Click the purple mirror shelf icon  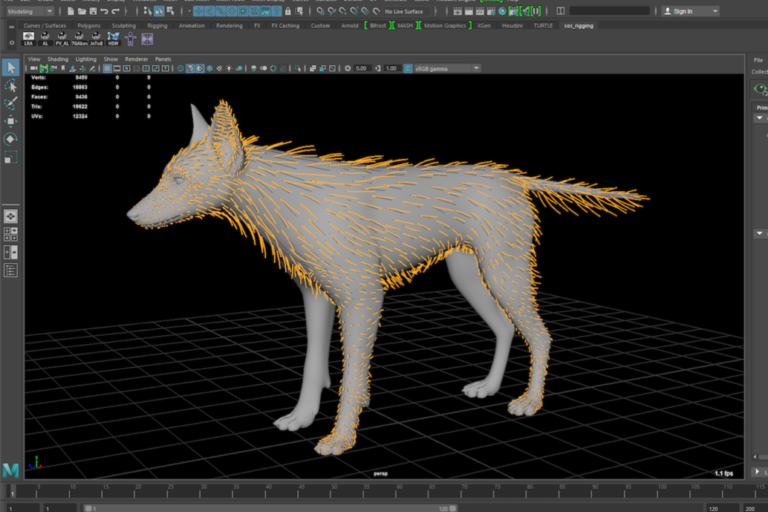[147, 39]
